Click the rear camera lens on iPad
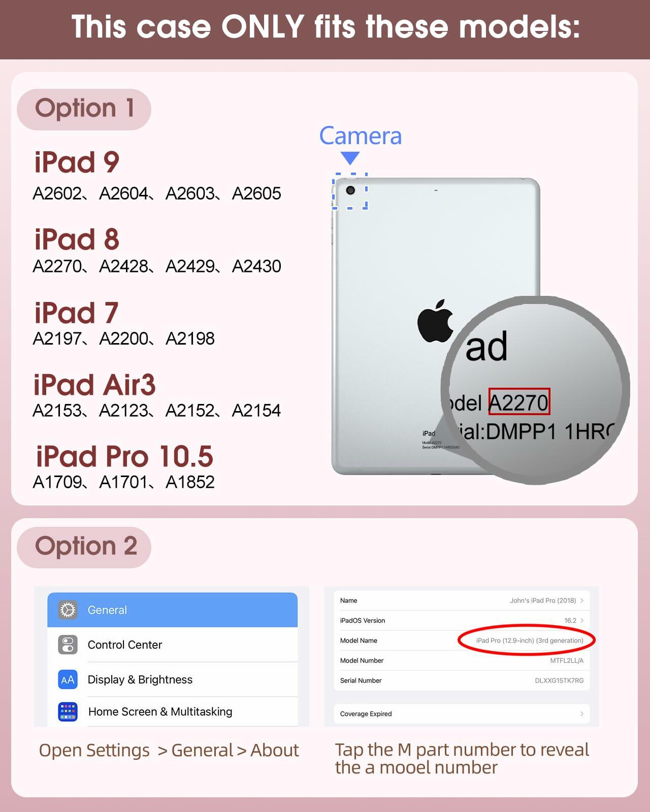The image size is (650, 812). coord(350,190)
